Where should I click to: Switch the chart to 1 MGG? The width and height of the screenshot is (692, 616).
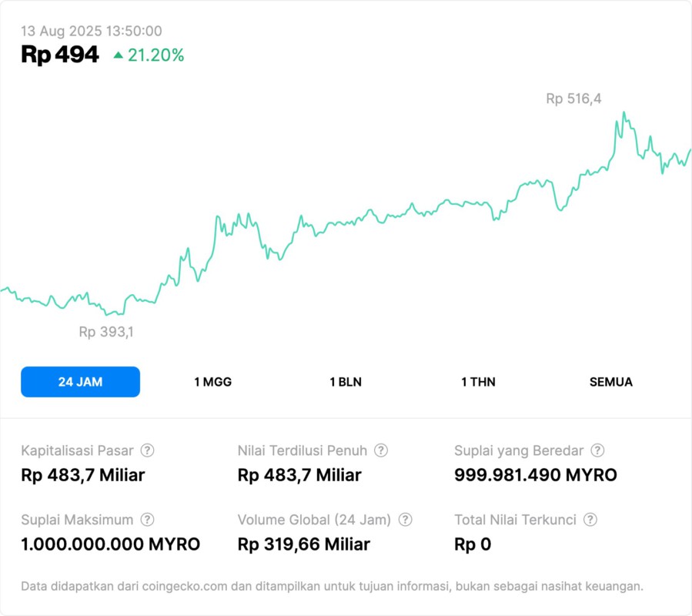pyautogui.click(x=212, y=382)
